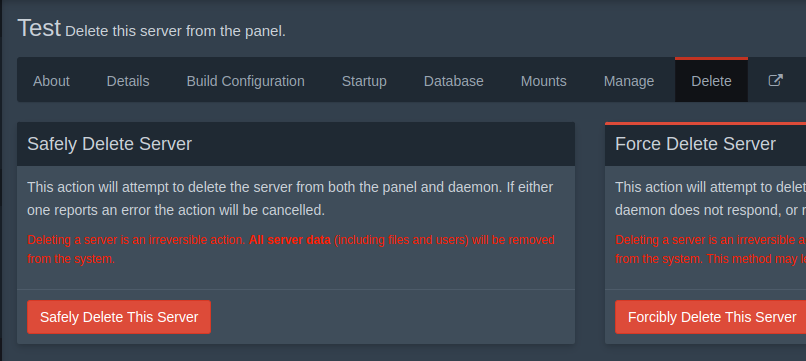Switch to the Manage tab
Viewport: 806px width, 361px height.
629,81
